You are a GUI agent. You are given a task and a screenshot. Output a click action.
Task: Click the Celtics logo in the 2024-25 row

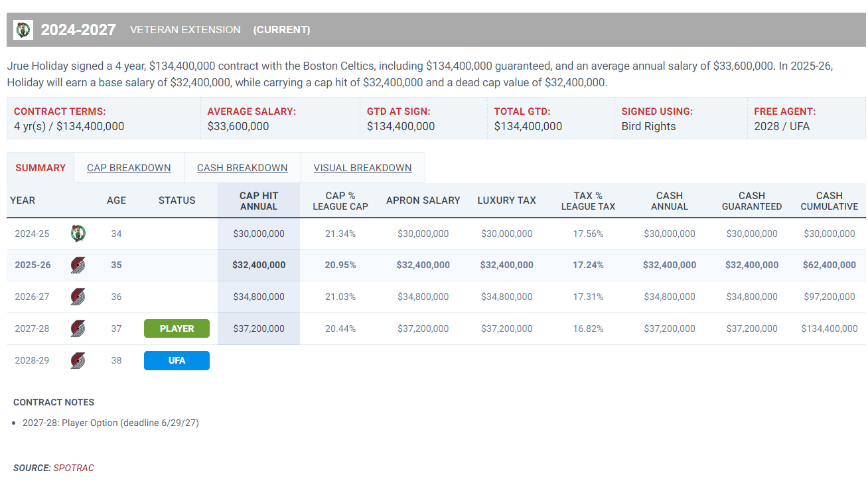78,234
